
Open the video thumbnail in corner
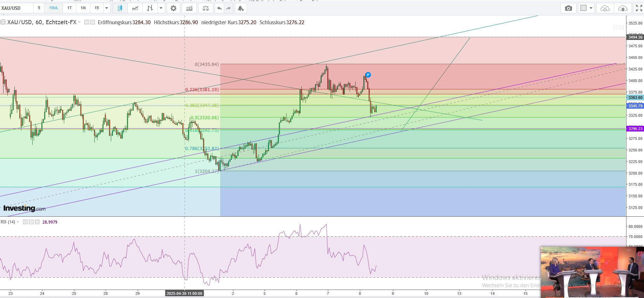tap(592, 272)
